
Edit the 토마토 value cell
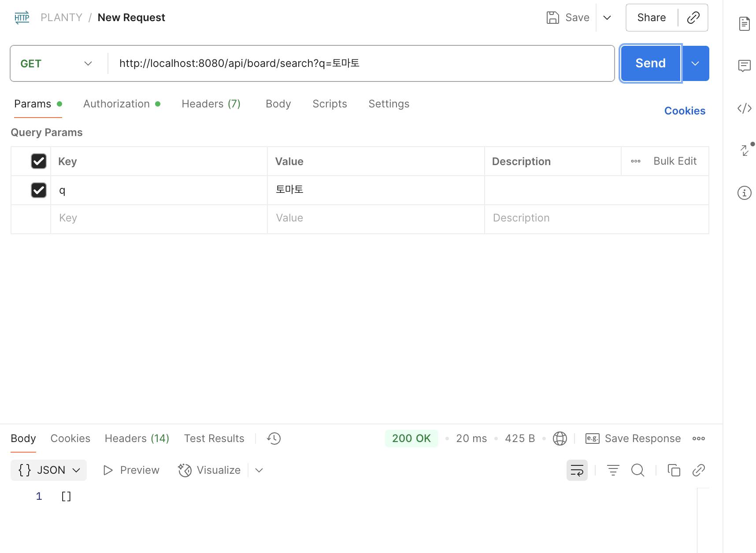tap(376, 190)
